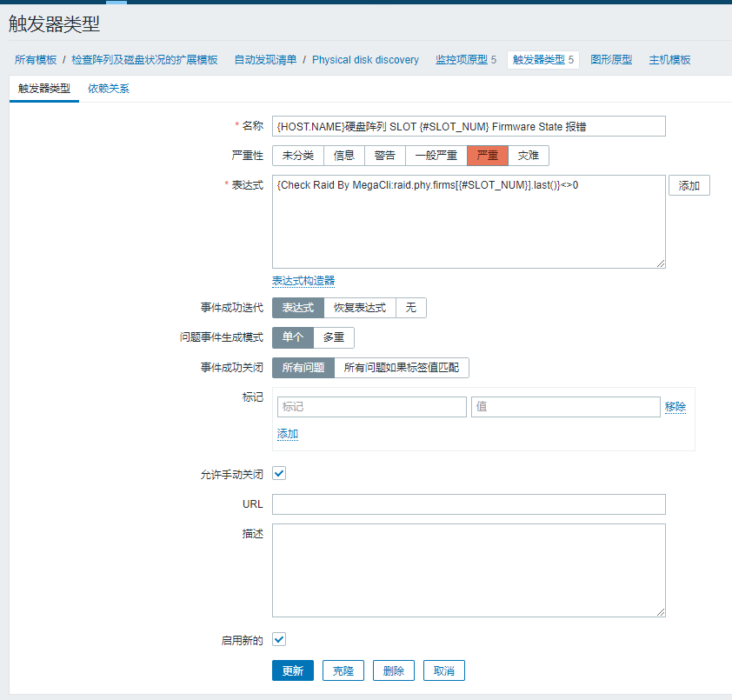
Task: Click inside the 描述 text area
Action: pyautogui.click(x=469, y=570)
